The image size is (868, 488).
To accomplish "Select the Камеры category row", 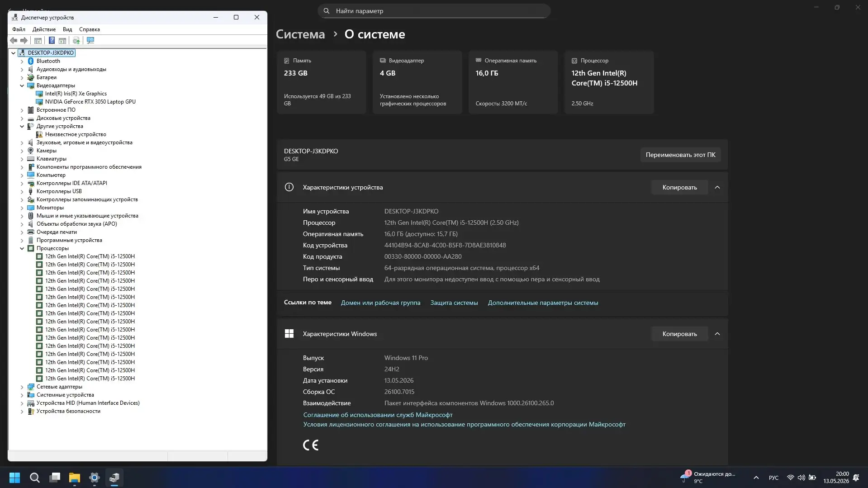I will (47, 151).
